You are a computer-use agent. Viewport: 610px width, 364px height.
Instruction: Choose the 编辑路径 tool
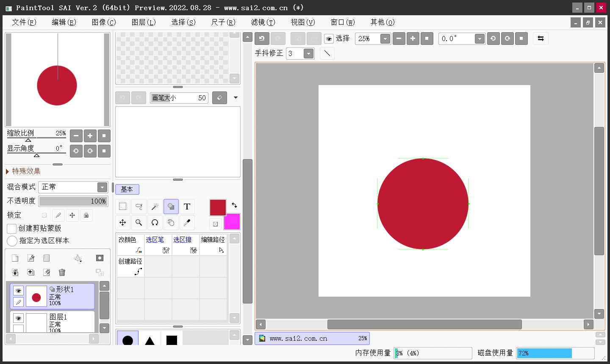click(213, 245)
